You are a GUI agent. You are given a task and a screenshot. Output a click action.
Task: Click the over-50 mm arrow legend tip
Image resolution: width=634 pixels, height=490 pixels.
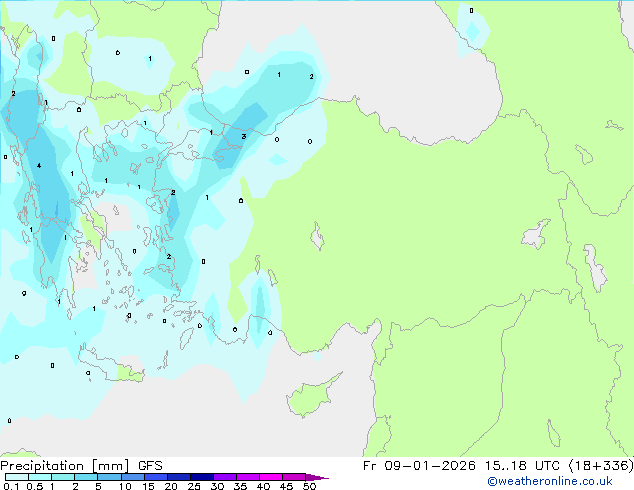[317, 477]
